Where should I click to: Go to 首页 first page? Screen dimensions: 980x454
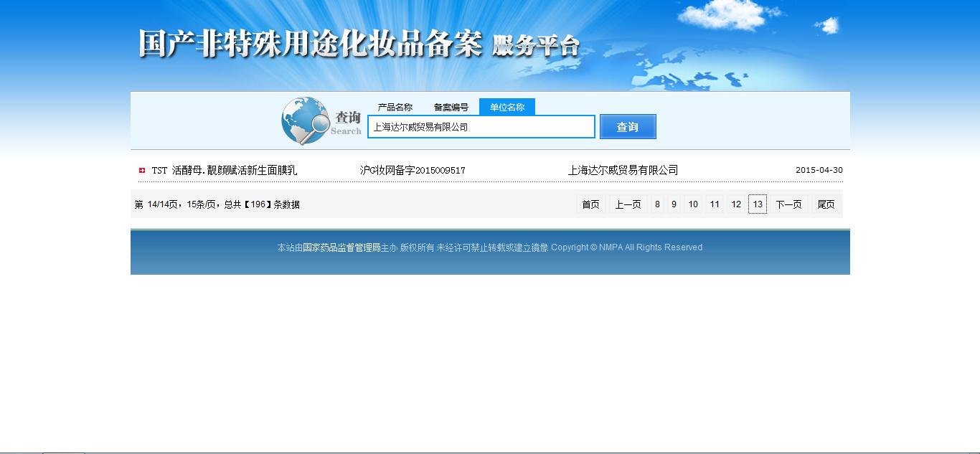tap(590, 204)
